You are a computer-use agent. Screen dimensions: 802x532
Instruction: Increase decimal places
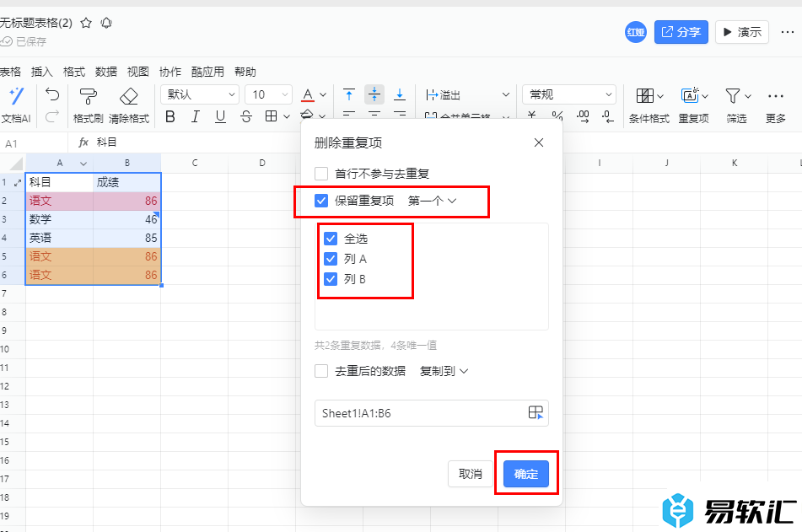click(x=583, y=116)
